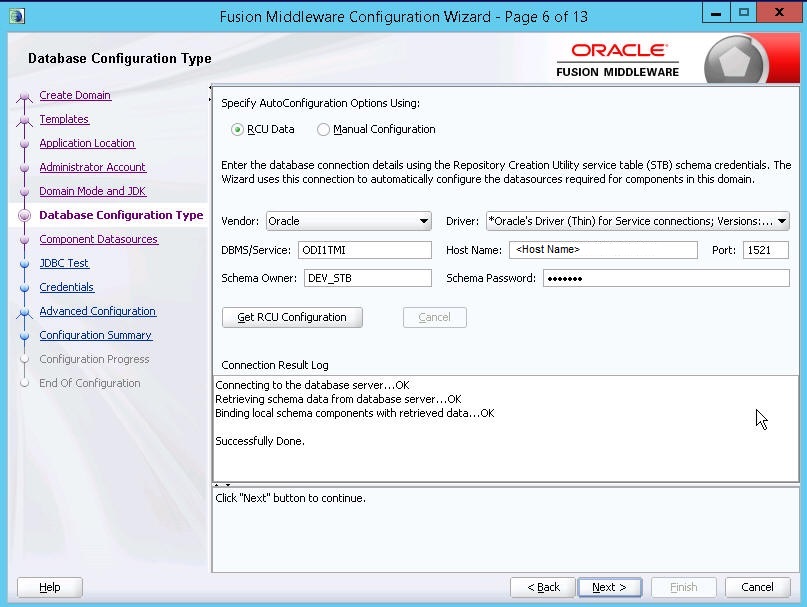This screenshot has height=607, width=807.
Task: Open the Templates step
Action: [64, 119]
